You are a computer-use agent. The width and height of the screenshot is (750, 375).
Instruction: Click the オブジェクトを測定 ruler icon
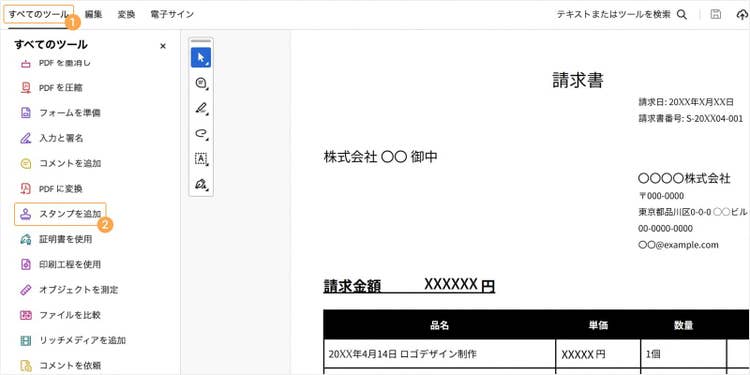26,289
